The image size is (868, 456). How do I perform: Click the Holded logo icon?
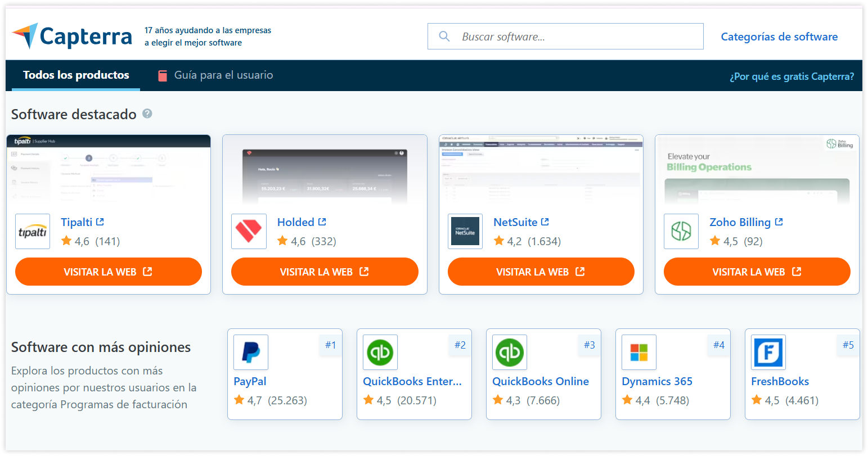point(249,231)
